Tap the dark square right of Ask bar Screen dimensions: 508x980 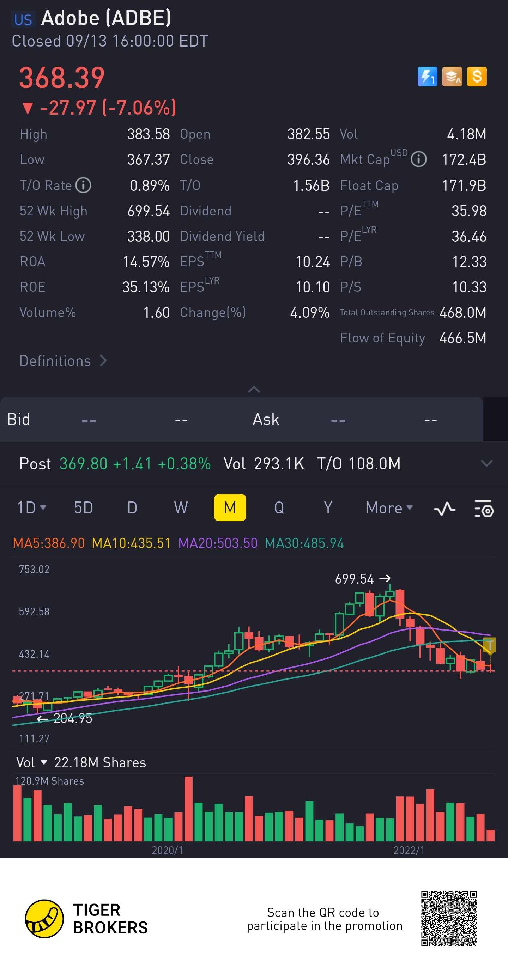495,419
